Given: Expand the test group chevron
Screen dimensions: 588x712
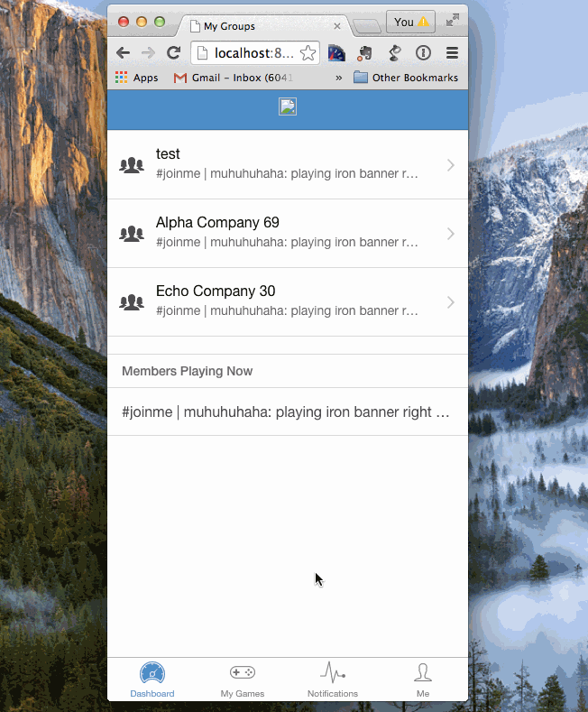Looking at the screenshot, I should 450,165.
